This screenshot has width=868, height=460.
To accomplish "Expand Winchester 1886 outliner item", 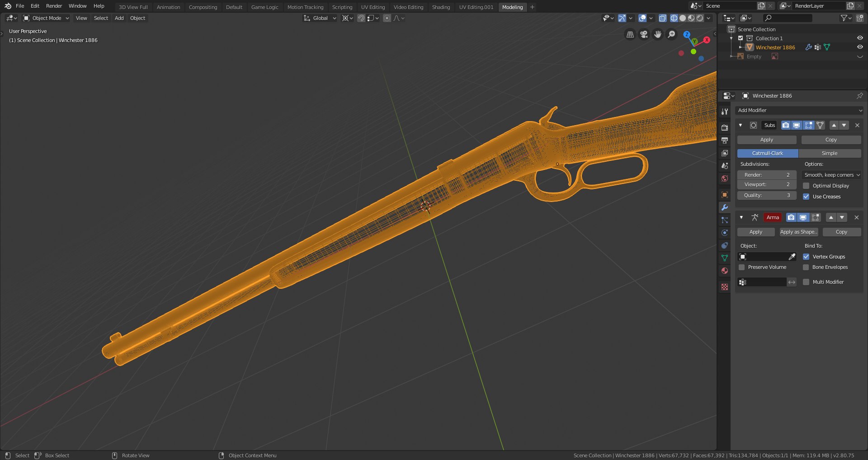I will tap(740, 47).
